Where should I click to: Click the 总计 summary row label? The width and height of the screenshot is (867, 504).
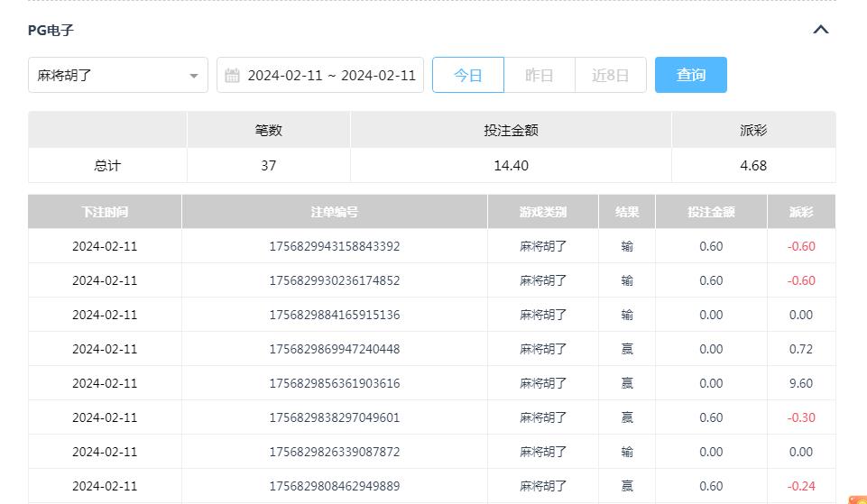tap(107, 166)
